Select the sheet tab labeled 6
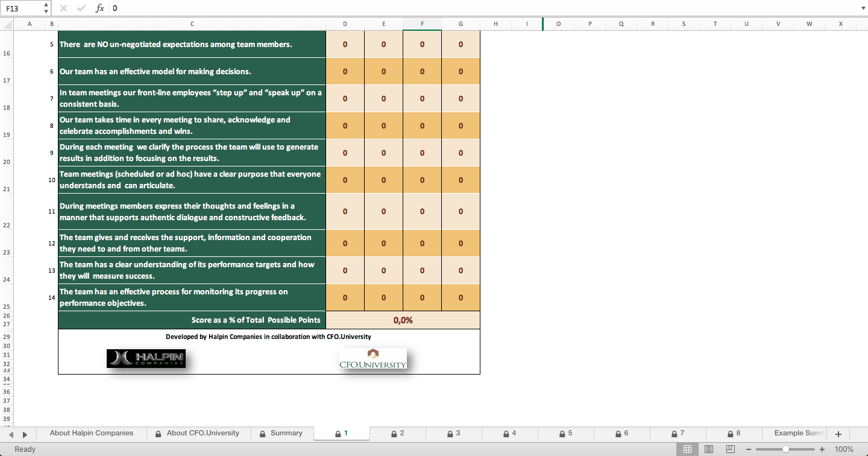 [621, 433]
